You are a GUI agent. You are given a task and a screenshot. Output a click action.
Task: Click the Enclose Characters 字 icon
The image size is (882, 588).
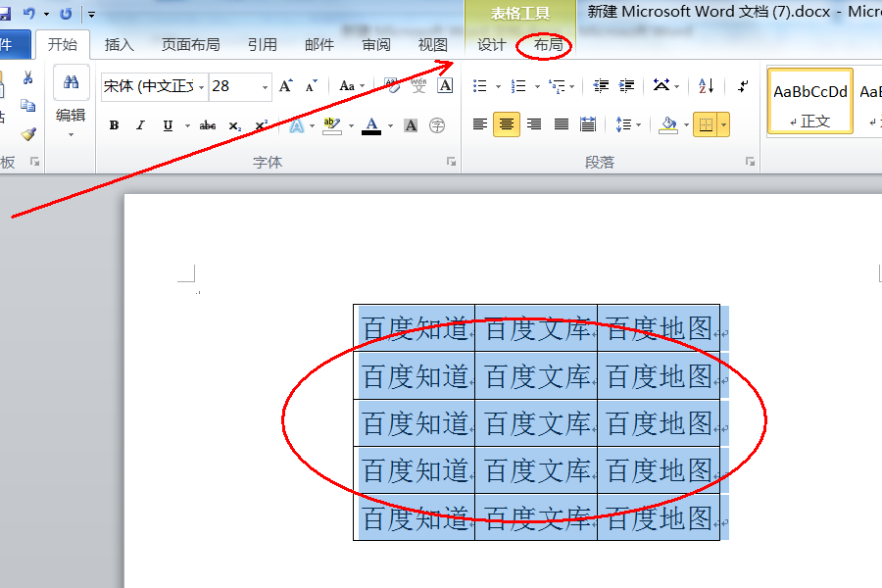tap(437, 125)
